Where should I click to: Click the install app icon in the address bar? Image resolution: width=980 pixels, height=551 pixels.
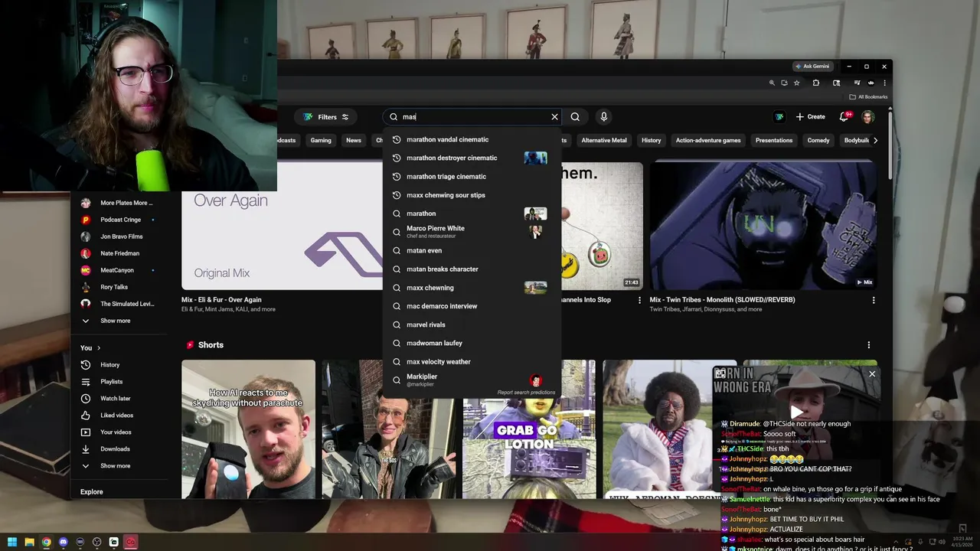[x=784, y=83]
